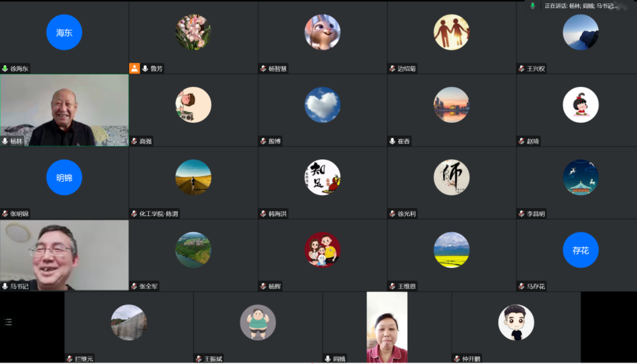Click the name label 化工学院-陈渭

click(x=159, y=214)
